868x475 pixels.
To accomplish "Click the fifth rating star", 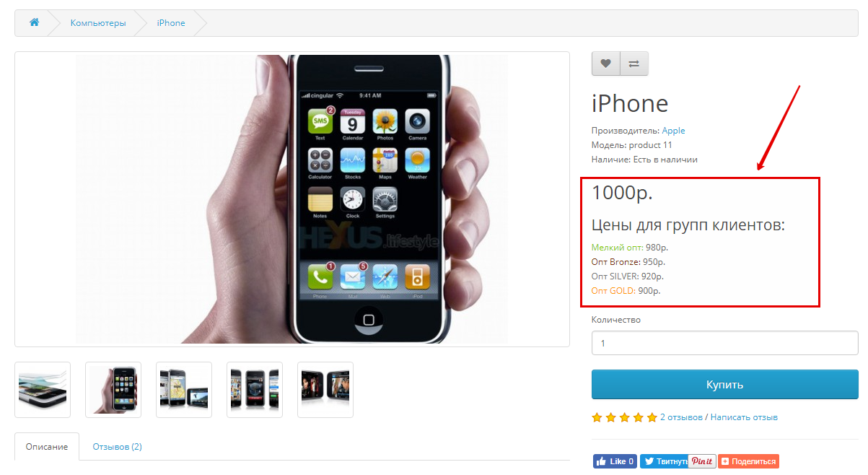I will point(652,417).
